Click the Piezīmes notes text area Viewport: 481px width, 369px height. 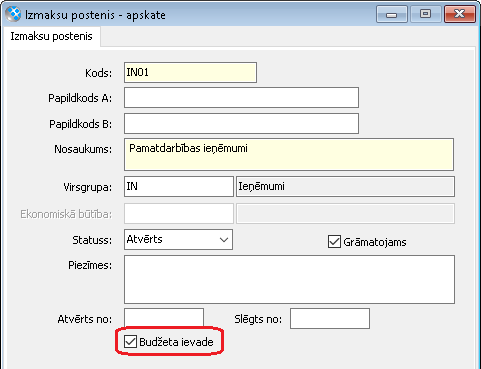click(x=289, y=279)
